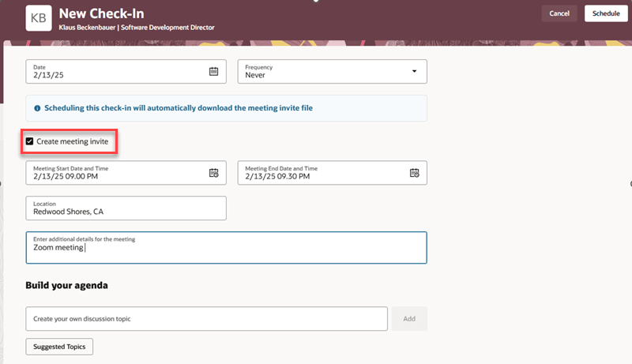
Task: Focus the Date field showing 2/13/25
Action: click(126, 71)
